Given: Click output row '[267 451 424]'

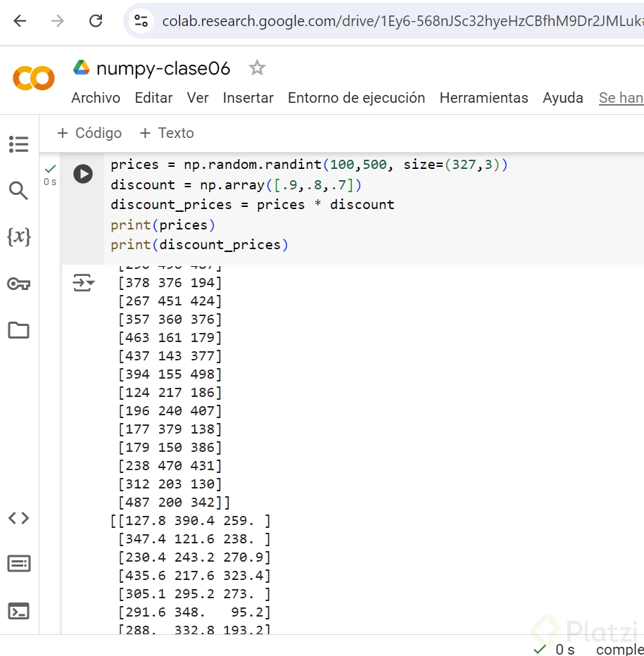Looking at the screenshot, I should (x=170, y=301).
